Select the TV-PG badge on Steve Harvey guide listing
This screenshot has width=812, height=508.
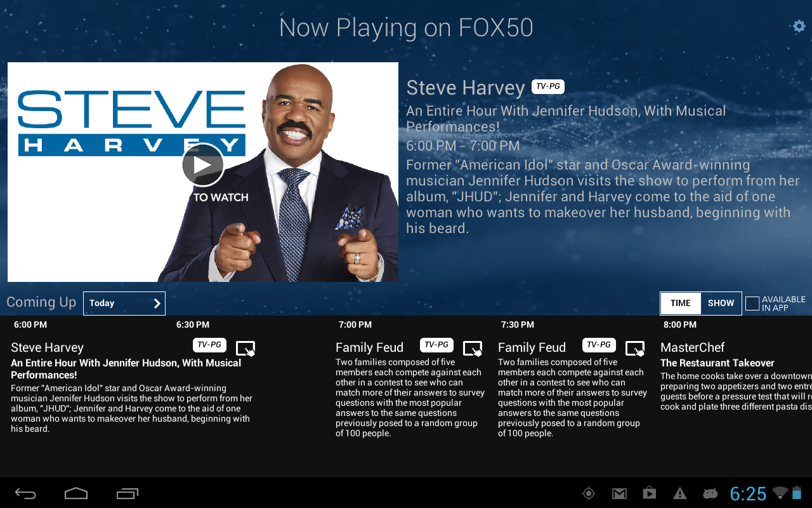click(x=209, y=345)
